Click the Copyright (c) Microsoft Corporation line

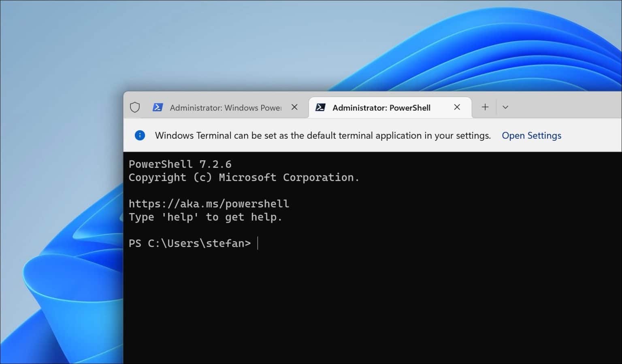(244, 177)
